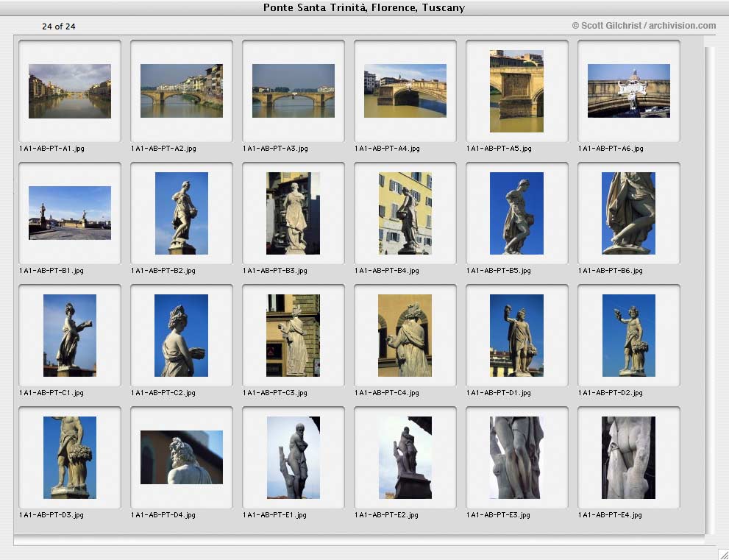Click the filename label 1A1-AB-PT-B5.jpg

[x=499, y=270]
